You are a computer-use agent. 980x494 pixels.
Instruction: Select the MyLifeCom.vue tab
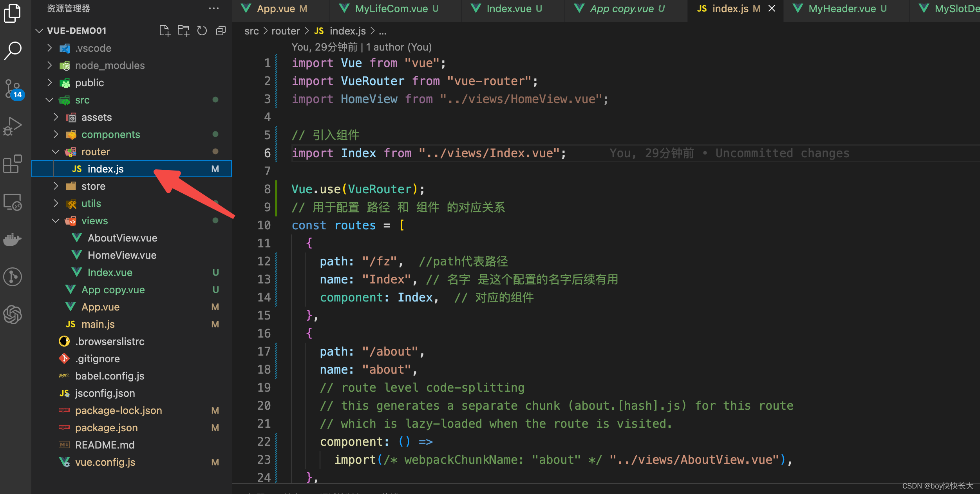tap(389, 9)
